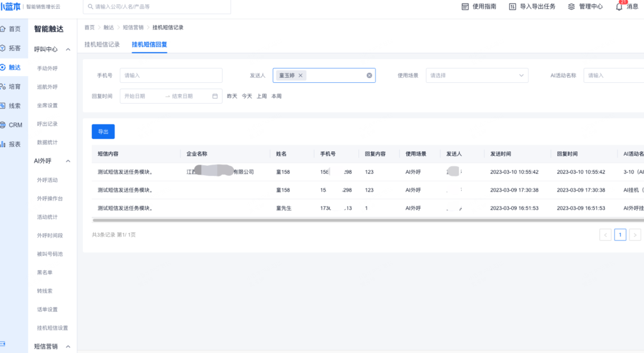644x353 pixels.
Task: Remove the 董玉婷 sender tag
Action: pyautogui.click(x=301, y=75)
